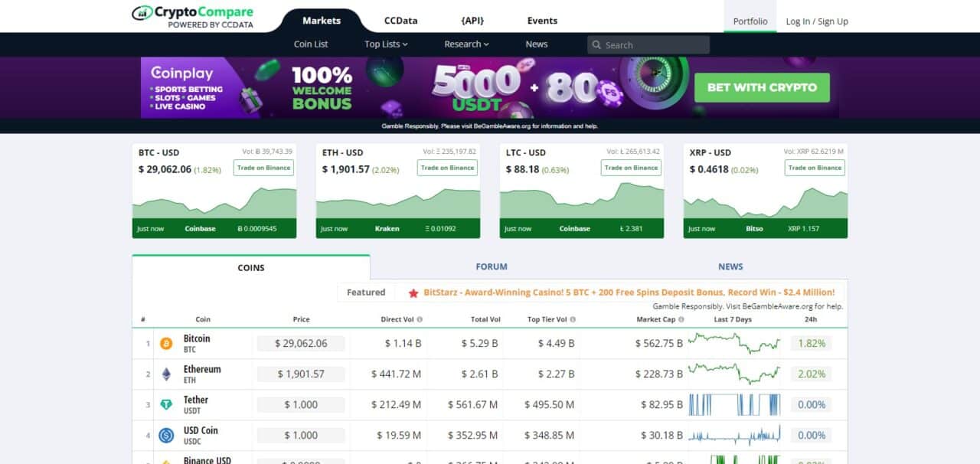Click Trade on Binance for ETH

(447, 168)
